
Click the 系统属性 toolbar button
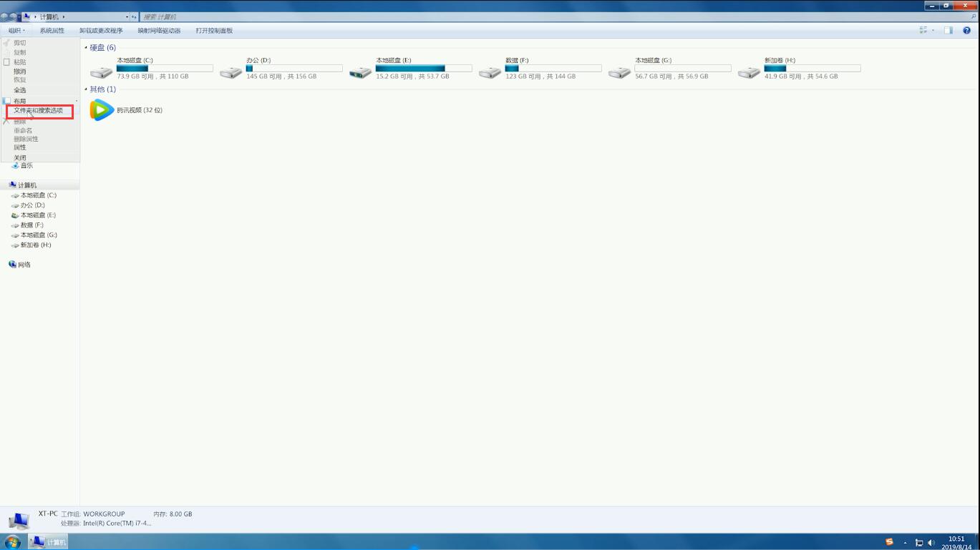pyautogui.click(x=52, y=31)
